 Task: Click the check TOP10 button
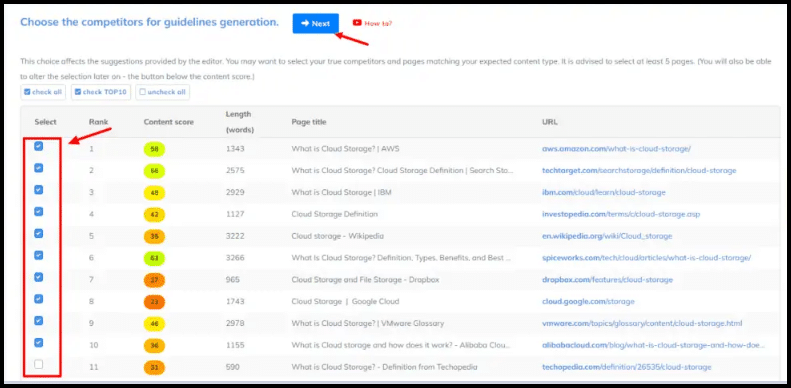click(x=101, y=92)
